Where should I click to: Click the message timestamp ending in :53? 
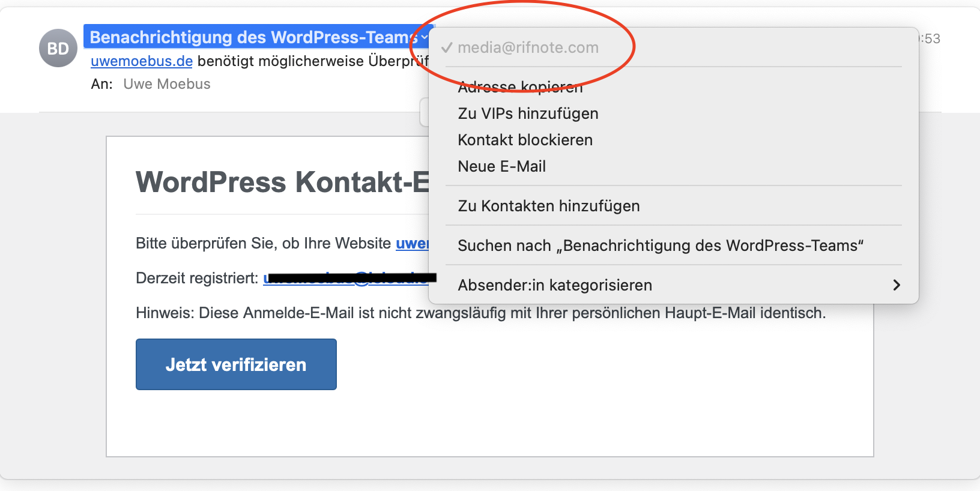[930, 39]
